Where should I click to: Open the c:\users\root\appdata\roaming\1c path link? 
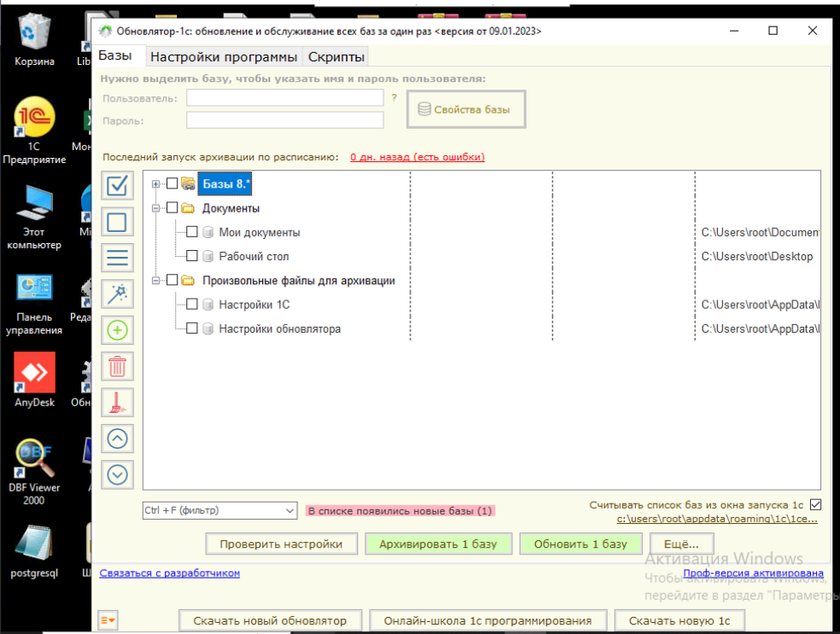717,518
